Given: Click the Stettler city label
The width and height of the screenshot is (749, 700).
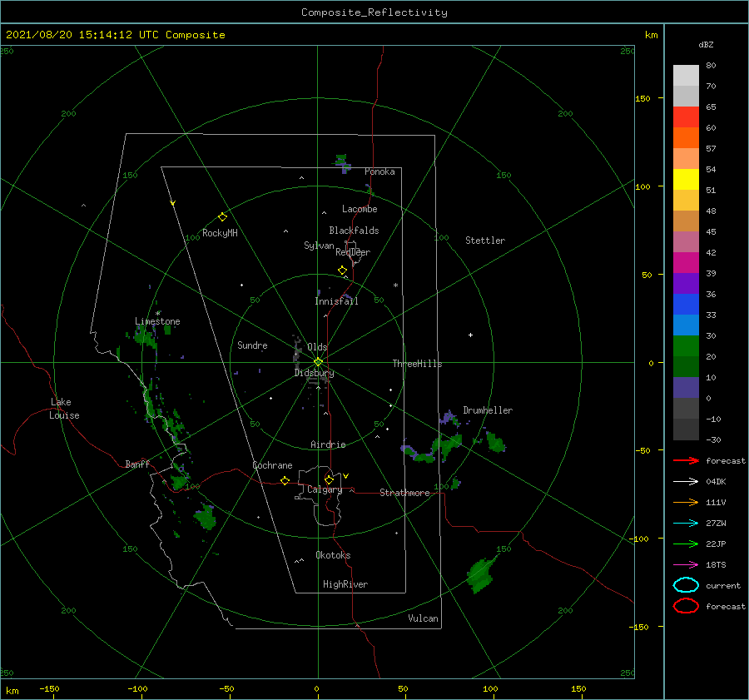Looking at the screenshot, I should click(485, 241).
